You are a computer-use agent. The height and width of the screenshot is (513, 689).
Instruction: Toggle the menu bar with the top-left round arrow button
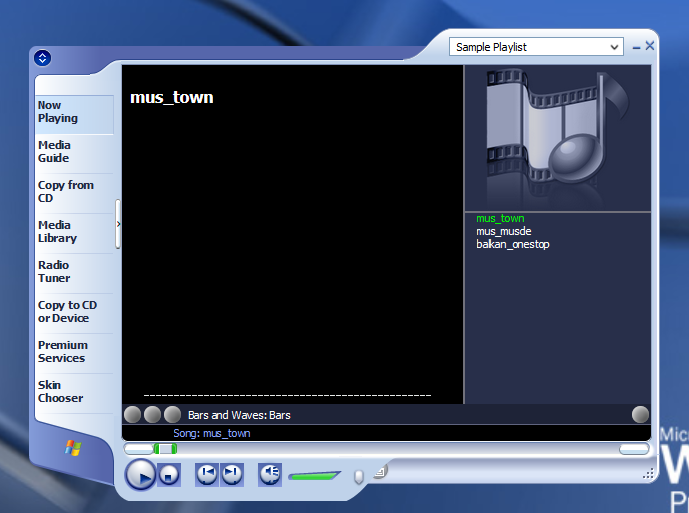(x=42, y=58)
